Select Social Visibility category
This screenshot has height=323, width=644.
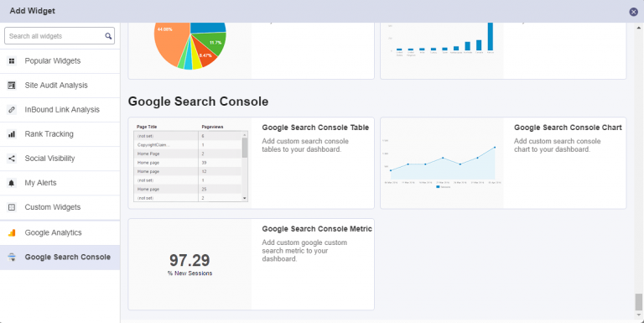click(x=60, y=159)
